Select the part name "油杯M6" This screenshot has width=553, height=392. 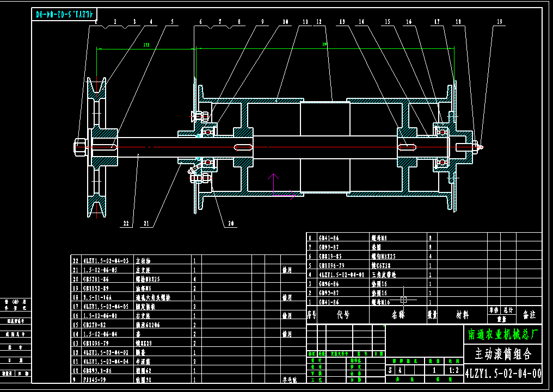click(144, 289)
